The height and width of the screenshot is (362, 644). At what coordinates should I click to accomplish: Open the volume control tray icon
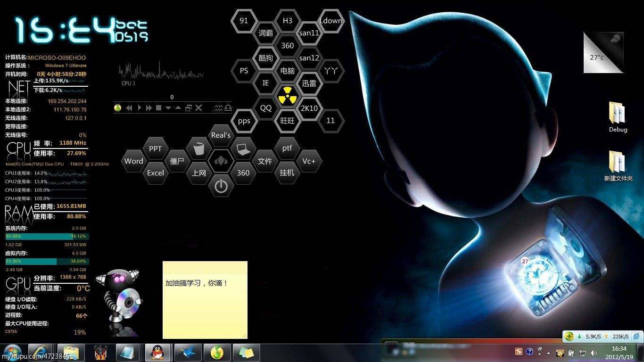[594, 352]
